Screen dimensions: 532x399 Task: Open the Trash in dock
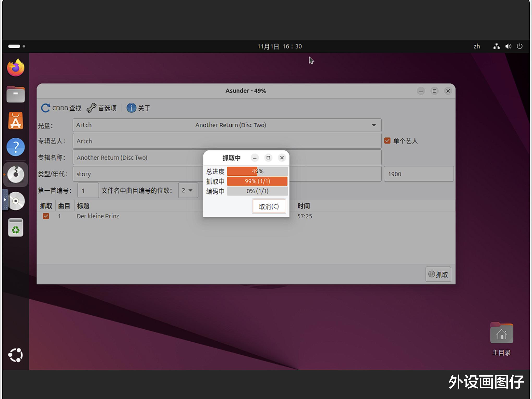coord(16,228)
